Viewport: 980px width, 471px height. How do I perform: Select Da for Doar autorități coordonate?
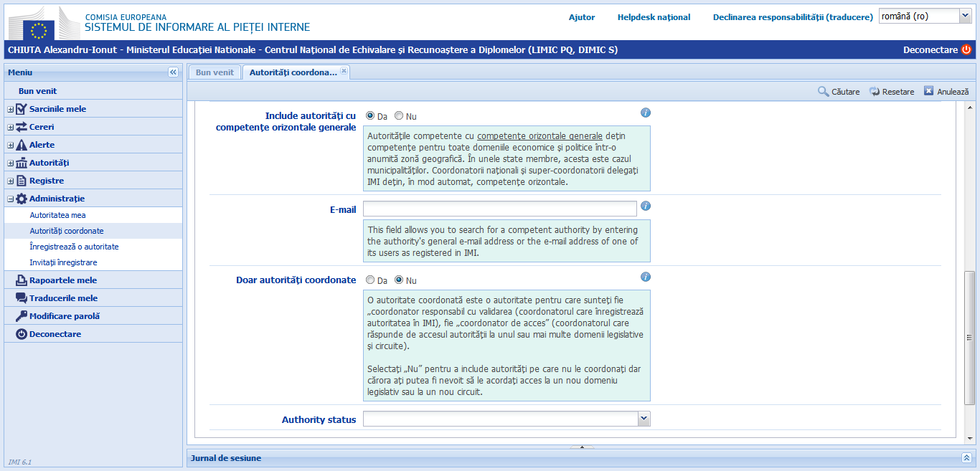point(370,280)
